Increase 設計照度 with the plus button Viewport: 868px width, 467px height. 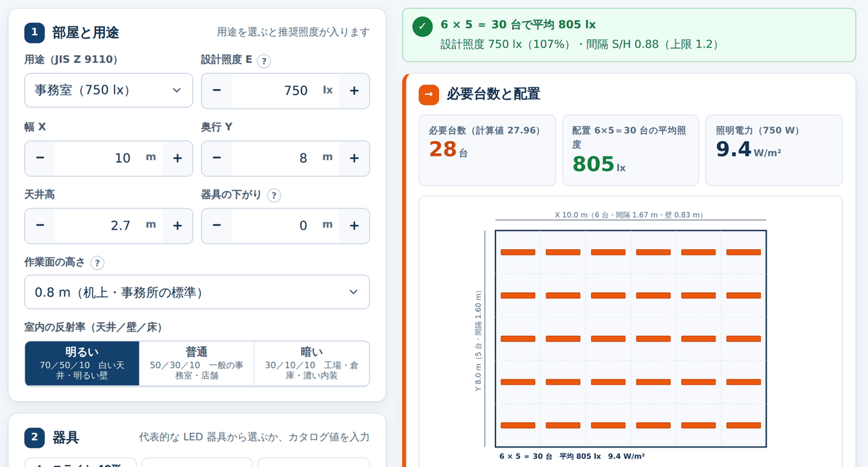(354, 91)
